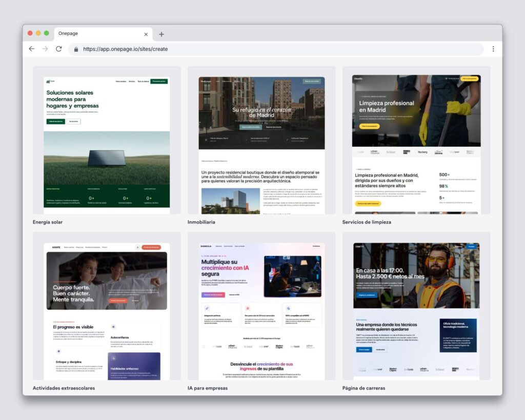The height and width of the screenshot is (420, 525).
Task: Select the Onepage browser tab
Action: 104,34
